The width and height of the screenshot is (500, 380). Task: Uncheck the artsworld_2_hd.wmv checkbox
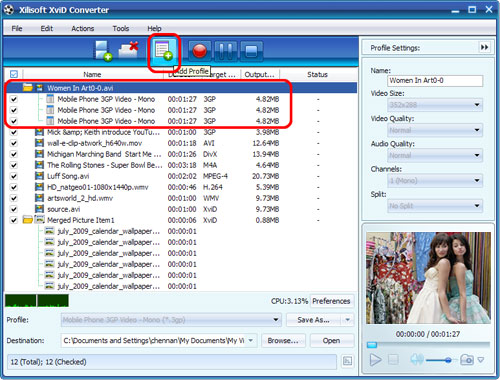[x=14, y=198]
